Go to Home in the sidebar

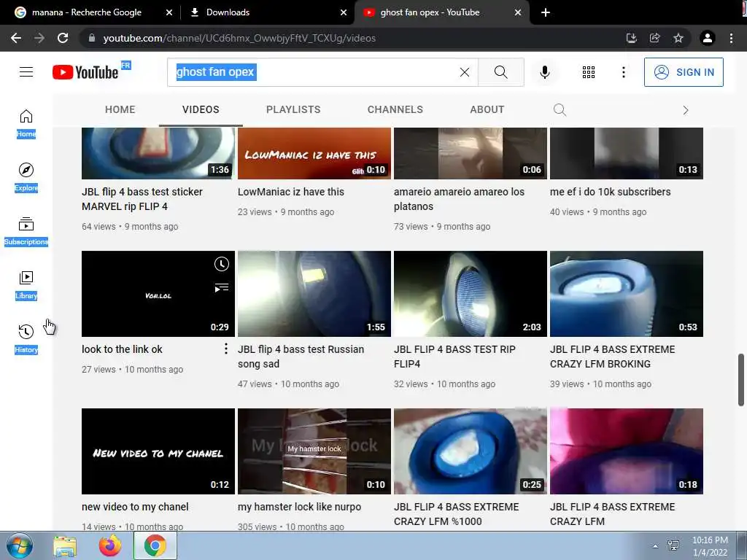[x=26, y=124]
